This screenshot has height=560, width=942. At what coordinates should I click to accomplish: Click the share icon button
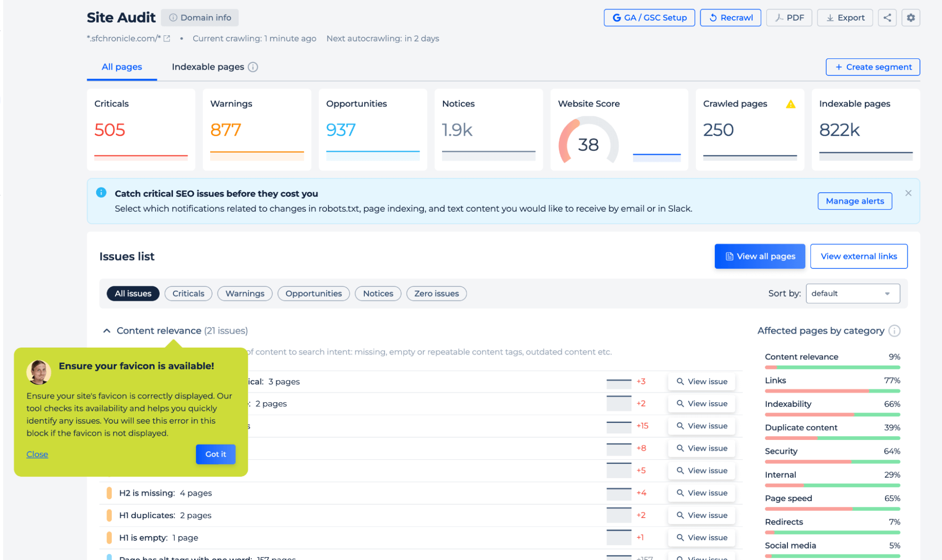pos(887,17)
